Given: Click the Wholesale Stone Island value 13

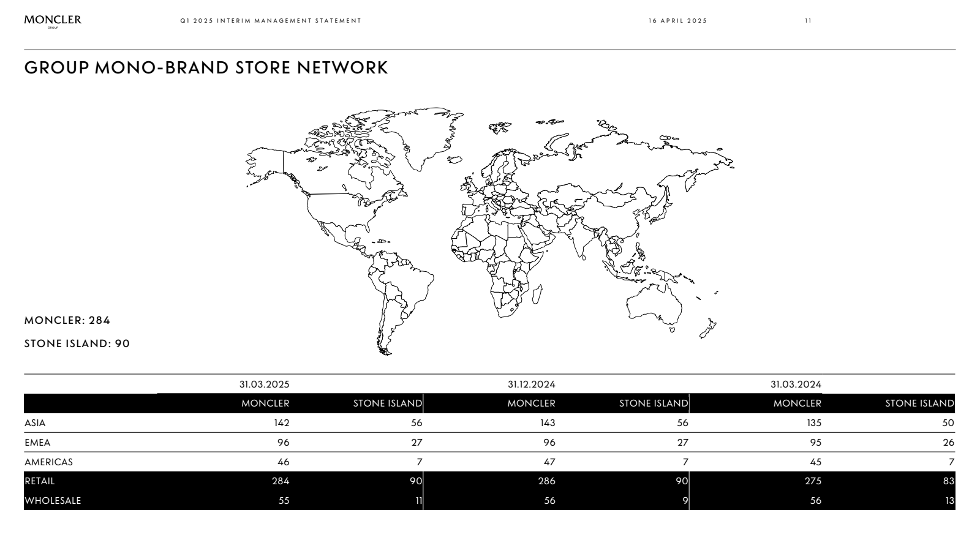Looking at the screenshot, I should 950,501.
